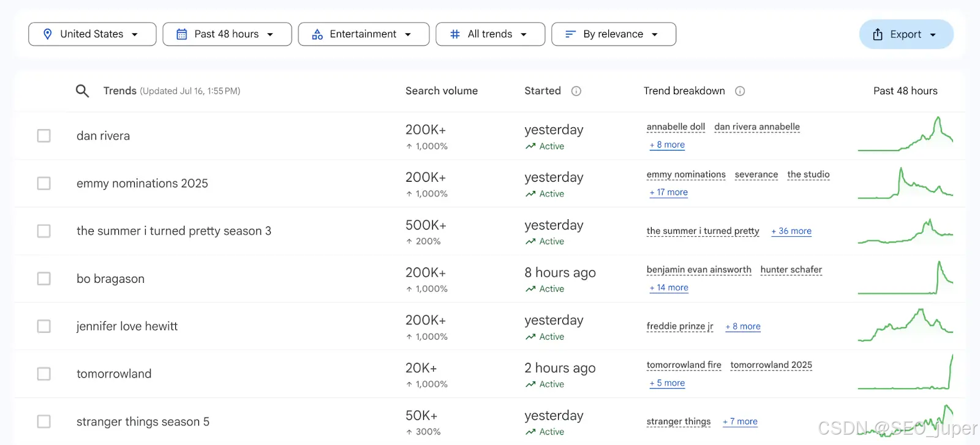980x445 pixels.
Task: Click the Search volume column header
Action: click(x=442, y=91)
